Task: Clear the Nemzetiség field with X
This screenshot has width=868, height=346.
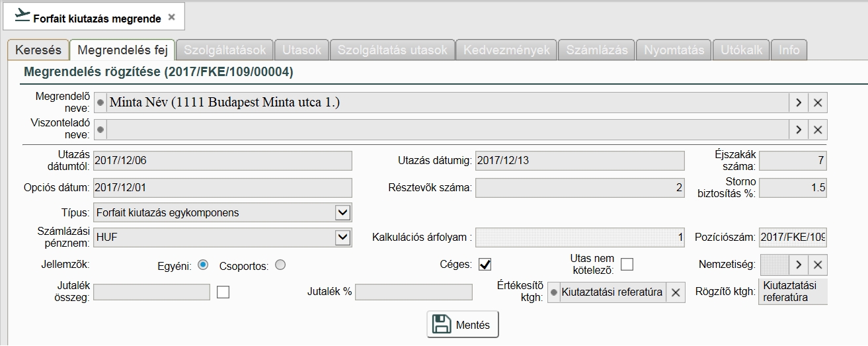Action: [818, 265]
